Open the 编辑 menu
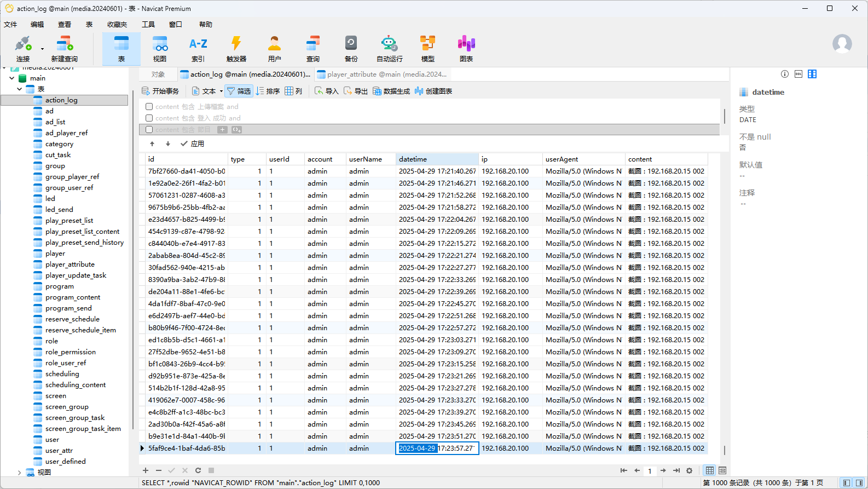Screen dimensions: 868x489 [37, 24]
